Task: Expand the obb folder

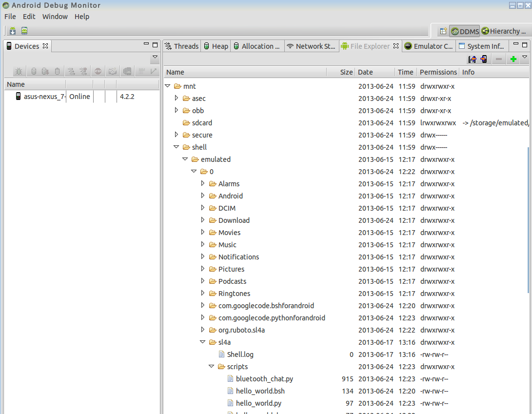Action: (177, 110)
